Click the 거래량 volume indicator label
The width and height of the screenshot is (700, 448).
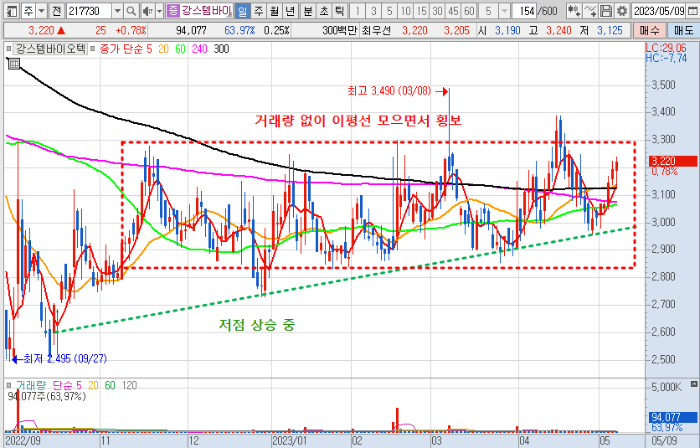click(31, 385)
